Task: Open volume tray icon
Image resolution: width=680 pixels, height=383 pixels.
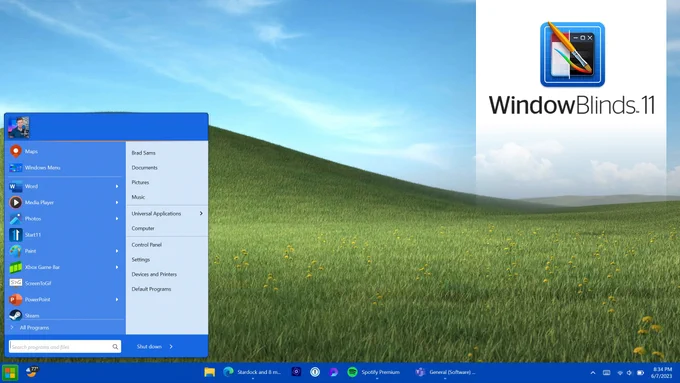Action: coord(629,373)
